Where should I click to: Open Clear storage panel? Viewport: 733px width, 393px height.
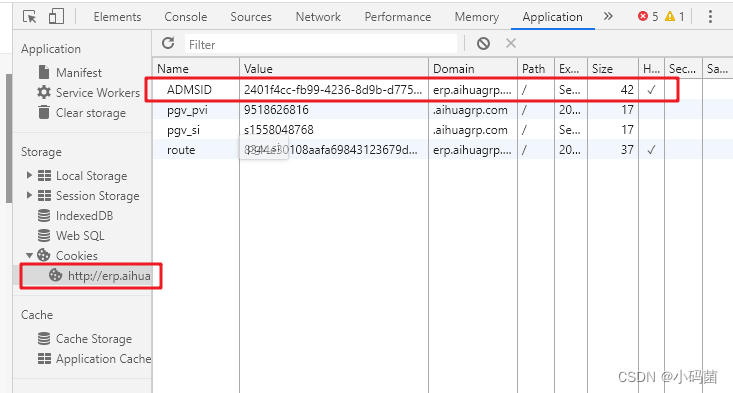(x=91, y=113)
